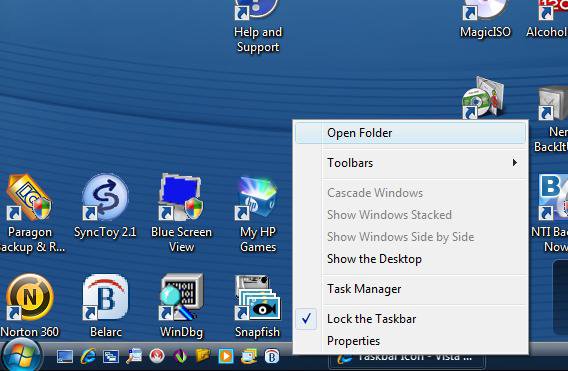568x371 pixels.
Task: Click the grayed Cascade Windows entry
Action: 409,193
